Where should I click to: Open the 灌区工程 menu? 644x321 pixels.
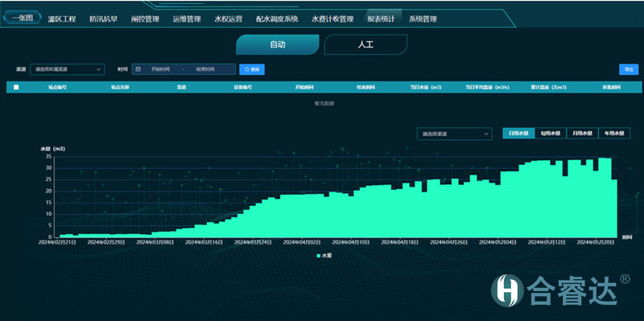(x=62, y=19)
